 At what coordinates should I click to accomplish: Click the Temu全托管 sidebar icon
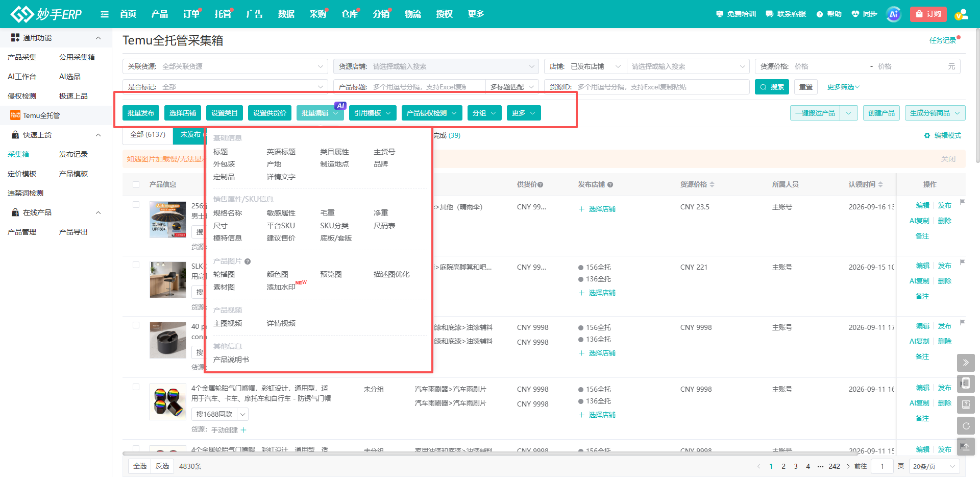15,115
